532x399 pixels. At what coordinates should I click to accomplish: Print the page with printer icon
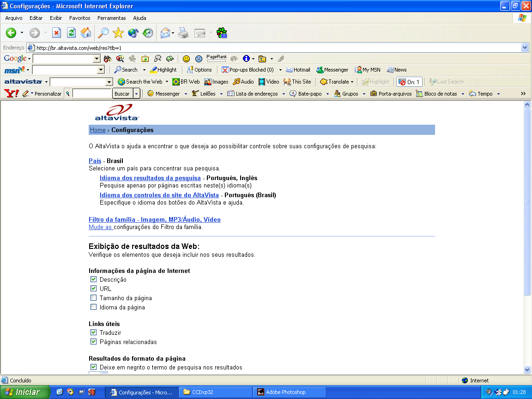coord(183,33)
